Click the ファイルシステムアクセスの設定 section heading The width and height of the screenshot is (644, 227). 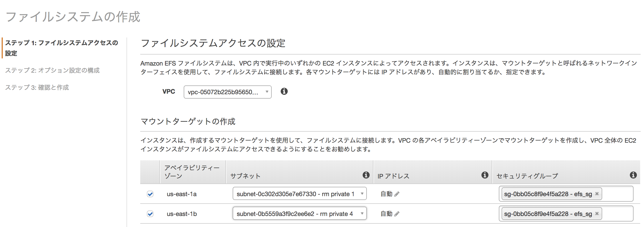[x=213, y=43]
